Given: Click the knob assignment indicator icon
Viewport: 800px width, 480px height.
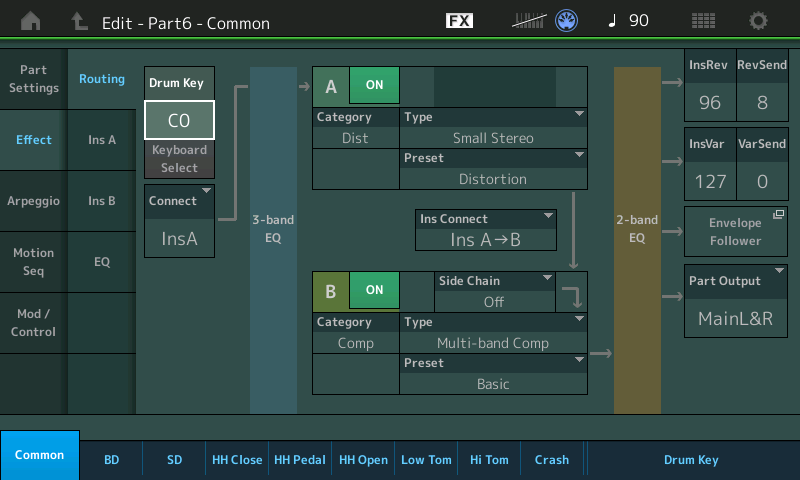Looking at the screenshot, I should pos(566,20).
